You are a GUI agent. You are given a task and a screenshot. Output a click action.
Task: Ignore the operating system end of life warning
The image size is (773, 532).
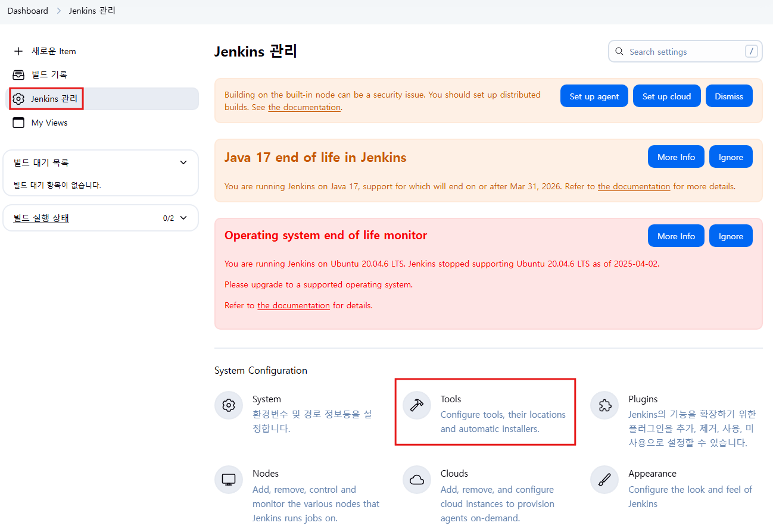(731, 236)
